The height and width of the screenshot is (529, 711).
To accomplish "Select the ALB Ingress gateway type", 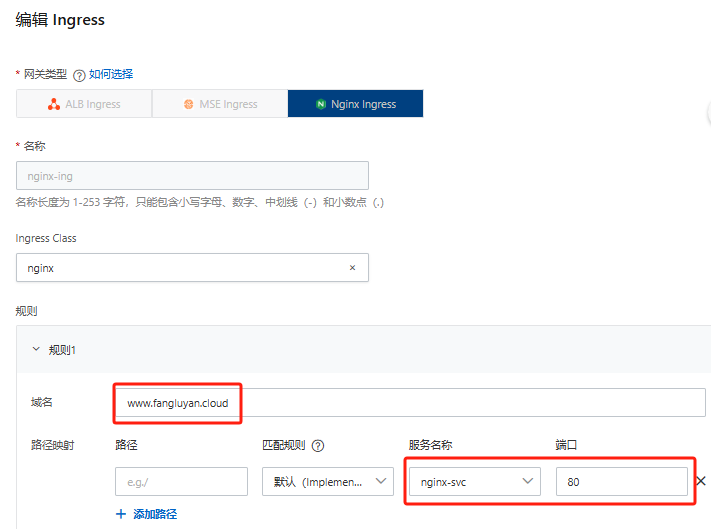I will pyautogui.click(x=84, y=104).
